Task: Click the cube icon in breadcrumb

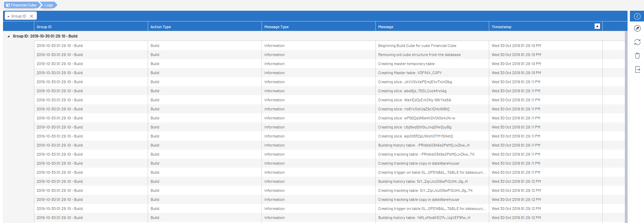Action: (8, 5)
